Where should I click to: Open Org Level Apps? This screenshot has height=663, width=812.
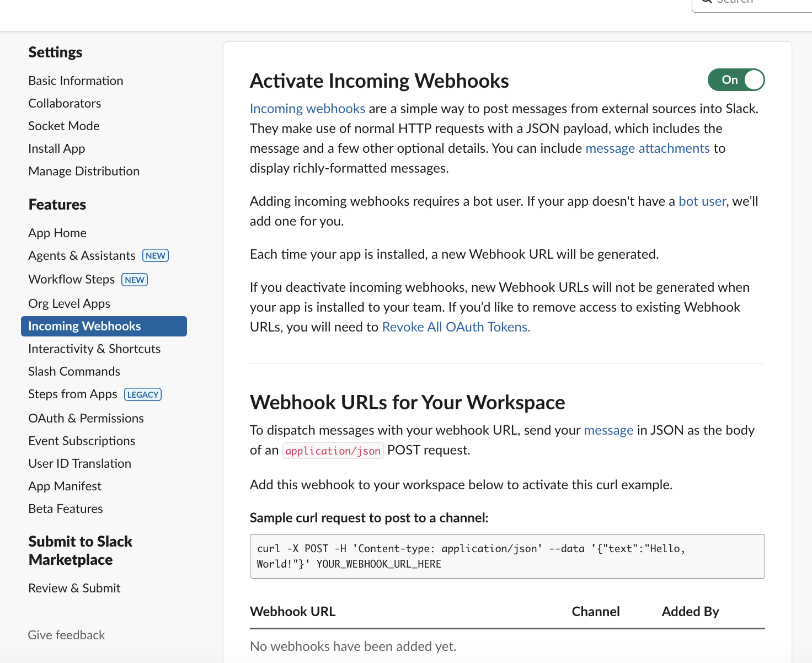pyautogui.click(x=70, y=303)
